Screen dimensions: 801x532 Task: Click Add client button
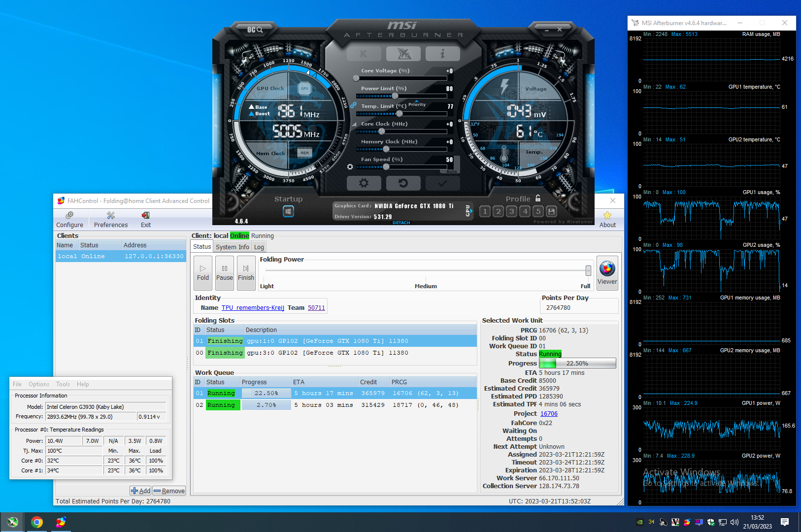[x=140, y=491]
